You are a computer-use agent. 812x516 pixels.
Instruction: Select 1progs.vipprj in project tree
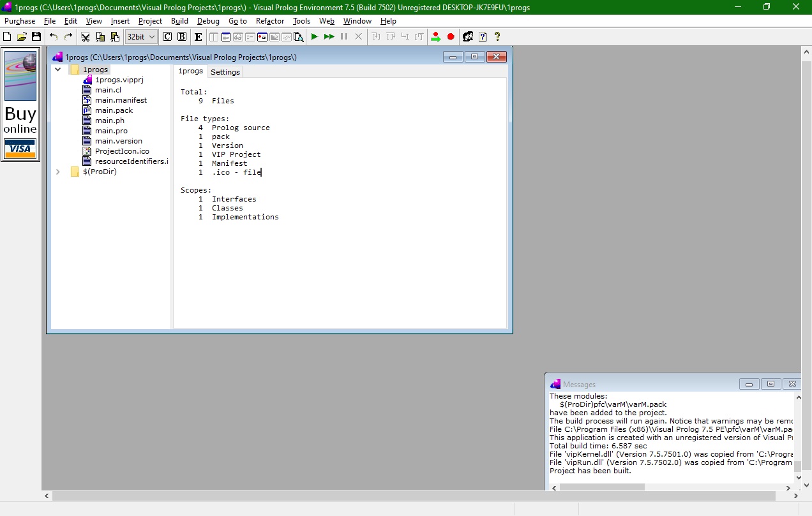pos(119,80)
